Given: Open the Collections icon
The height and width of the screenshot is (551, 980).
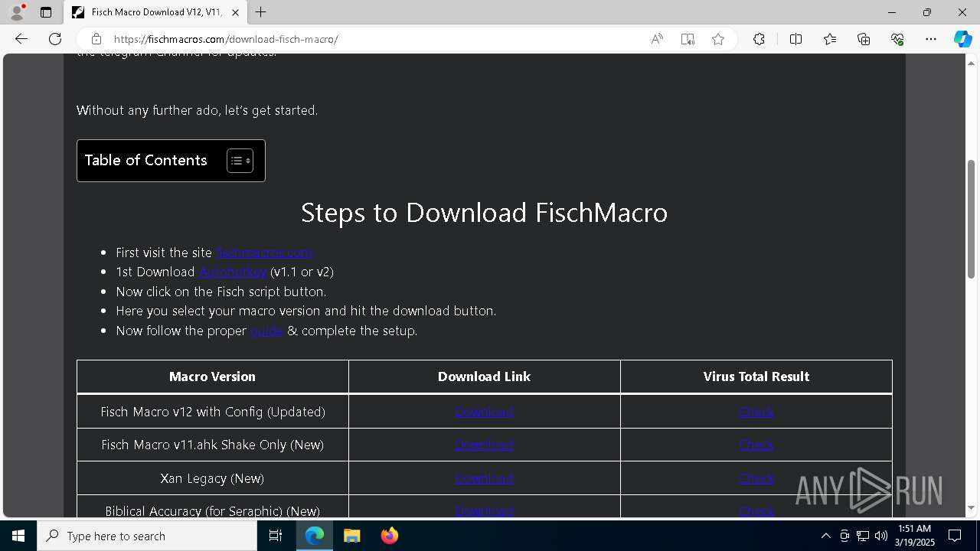Looking at the screenshot, I should click(x=864, y=39).
